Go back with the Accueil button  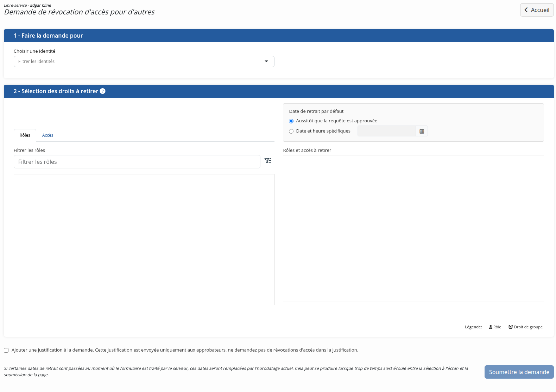[537, 10]
